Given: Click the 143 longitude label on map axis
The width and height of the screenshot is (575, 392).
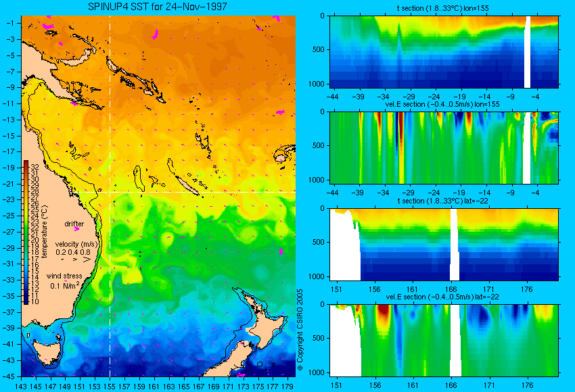Looking at the screenshot, I should tap(21, 386).
